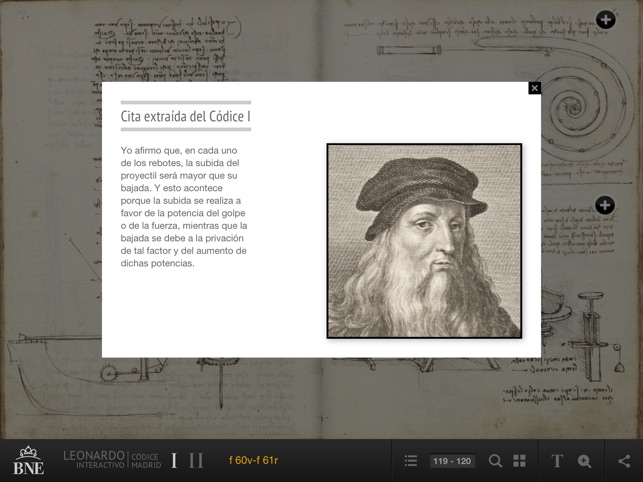The height and width of the screenshot is (482, 643).
Task: Open the plus hotspot beside the spiral drawing
Action: (606, 19)
